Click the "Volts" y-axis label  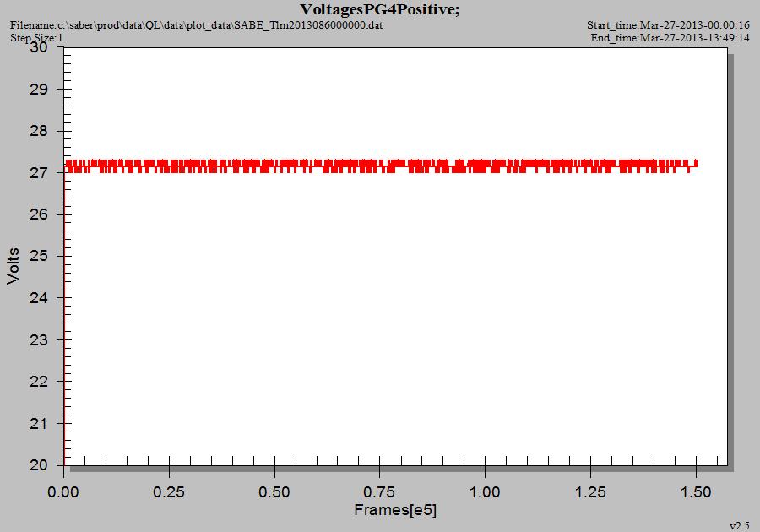pos(13,266)
